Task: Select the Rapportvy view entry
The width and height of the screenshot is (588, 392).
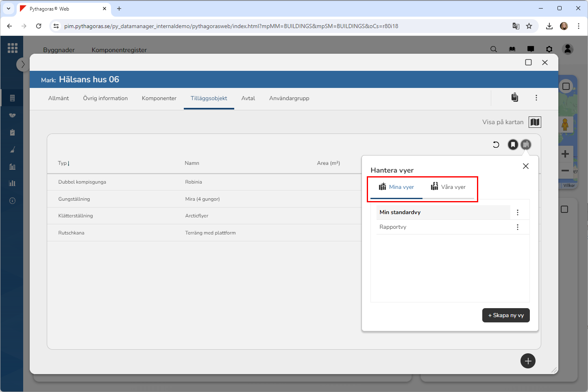Action: 393,227
